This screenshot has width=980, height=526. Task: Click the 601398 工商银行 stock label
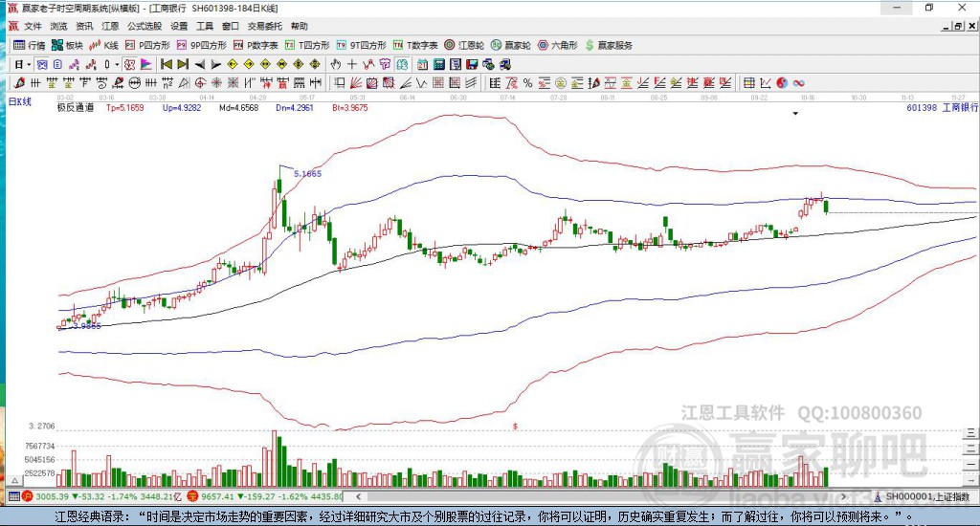[943, 107]
